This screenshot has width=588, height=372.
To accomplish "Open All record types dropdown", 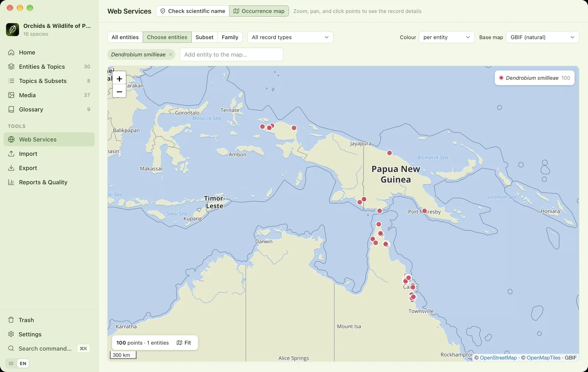I will tap(290, 37).
